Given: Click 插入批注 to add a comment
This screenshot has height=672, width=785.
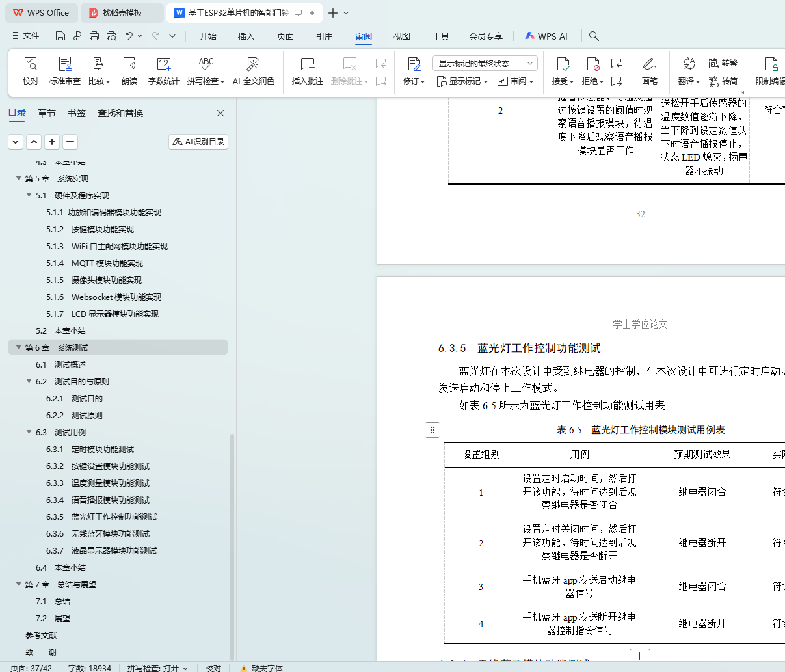Looking at the screenshot, I should [308, 71].
